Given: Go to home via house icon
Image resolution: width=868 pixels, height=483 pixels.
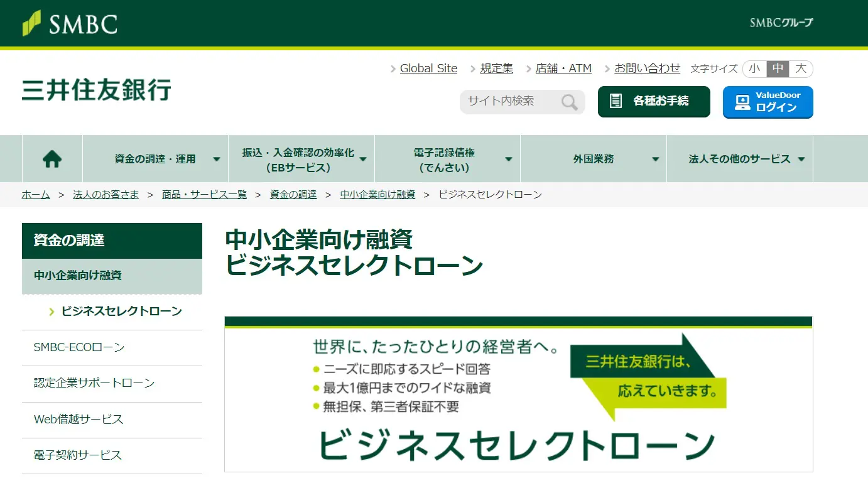Looking at the screenshot, I should click(52, 160).
